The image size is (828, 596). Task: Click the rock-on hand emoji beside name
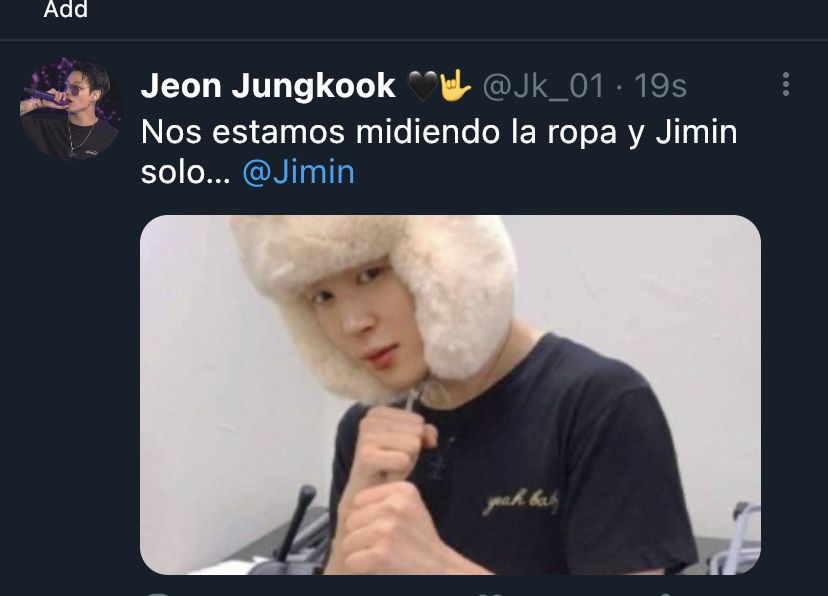(x=455, y=85)
